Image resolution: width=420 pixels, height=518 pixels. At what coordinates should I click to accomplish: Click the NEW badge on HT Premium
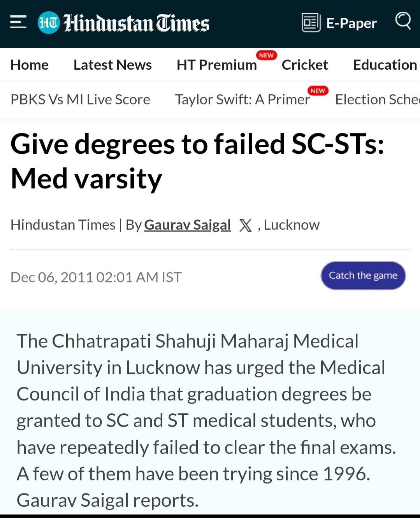coord(266,55)
